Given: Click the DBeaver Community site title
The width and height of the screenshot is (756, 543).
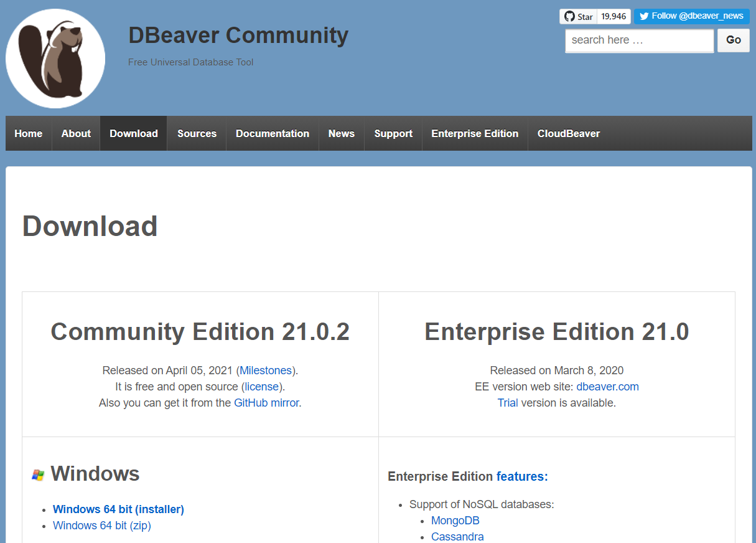Looking at the screenshot, I should coord(238,35).
